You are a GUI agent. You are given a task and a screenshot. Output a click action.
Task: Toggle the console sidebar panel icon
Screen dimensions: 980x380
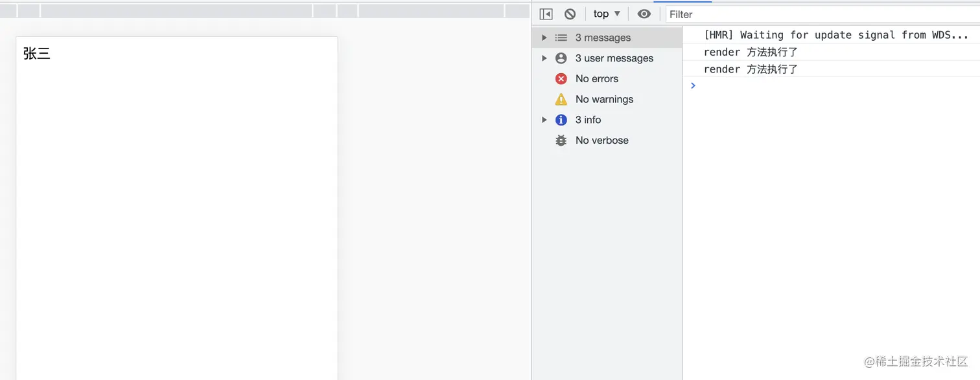tap(546, 14)
